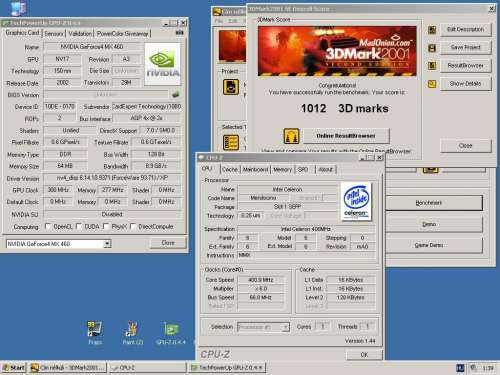Click the system tray clock
The width and height of the screenshot is (500, 375).
point(488,368)
